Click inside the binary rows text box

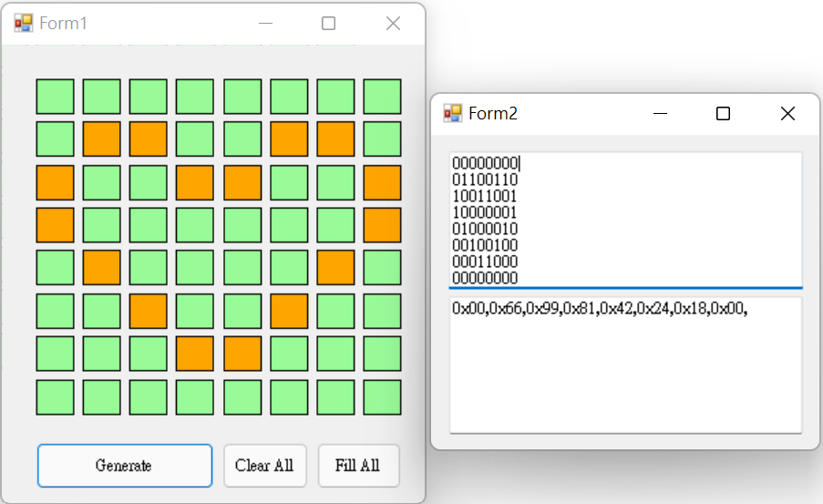[625, 220]
